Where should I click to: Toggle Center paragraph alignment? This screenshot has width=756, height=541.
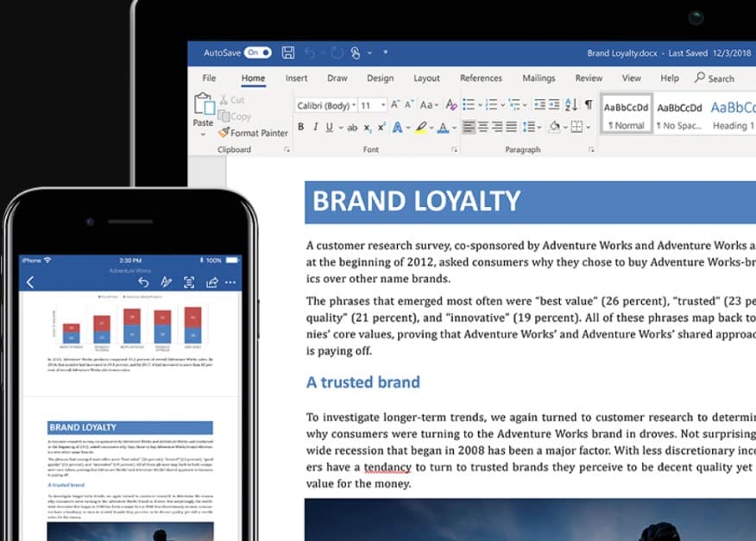(x=482, y=127)
